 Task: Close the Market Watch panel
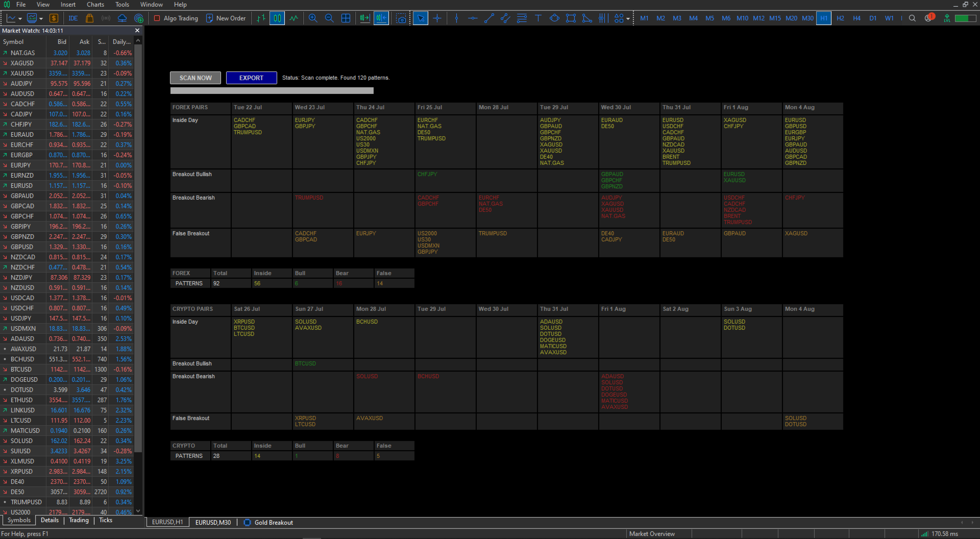[x=137, y=31]
